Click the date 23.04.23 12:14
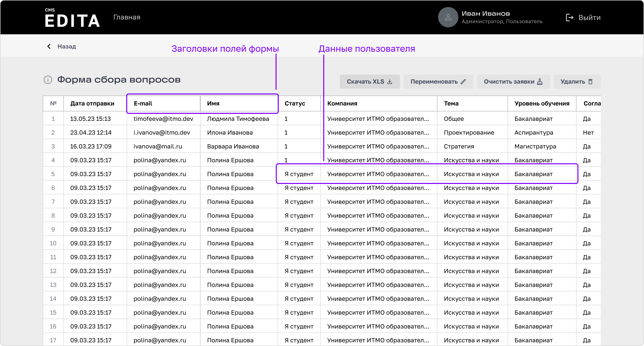 (x=91, y=132)
